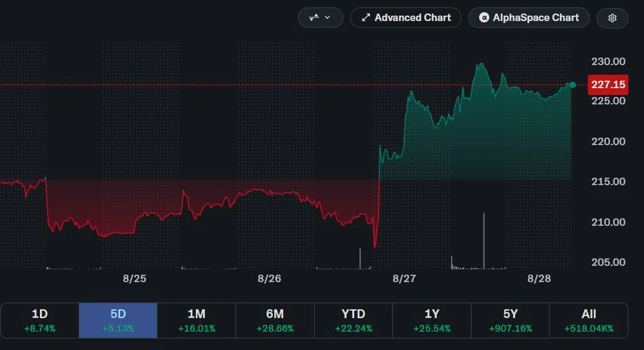
Task: Open the Advanced Chart view
Action: tap(406, 18)
